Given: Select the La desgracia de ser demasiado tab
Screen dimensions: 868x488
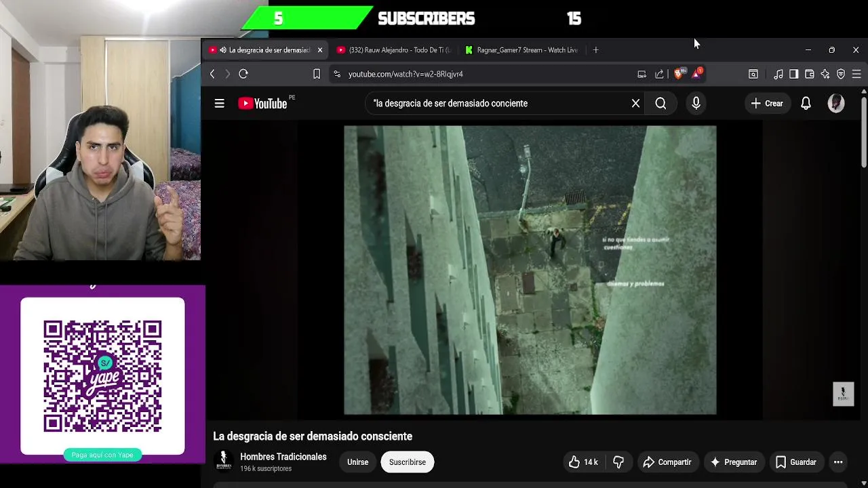Looking at the screenshot, I should [265, 50].
